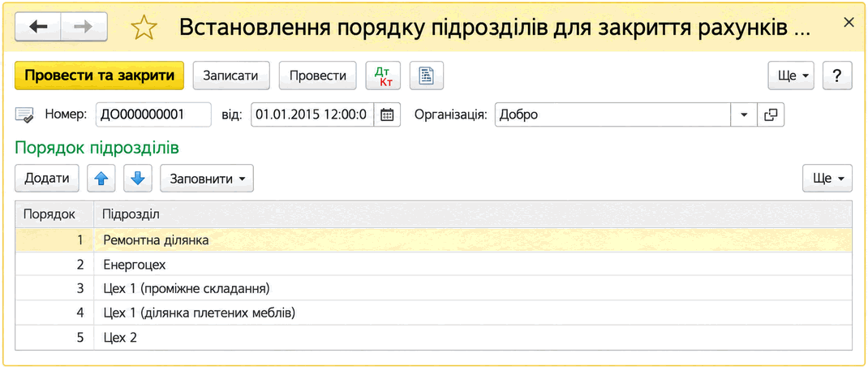Click the Записати button
The image size is (868, 371).
click(x=231, y=75)
